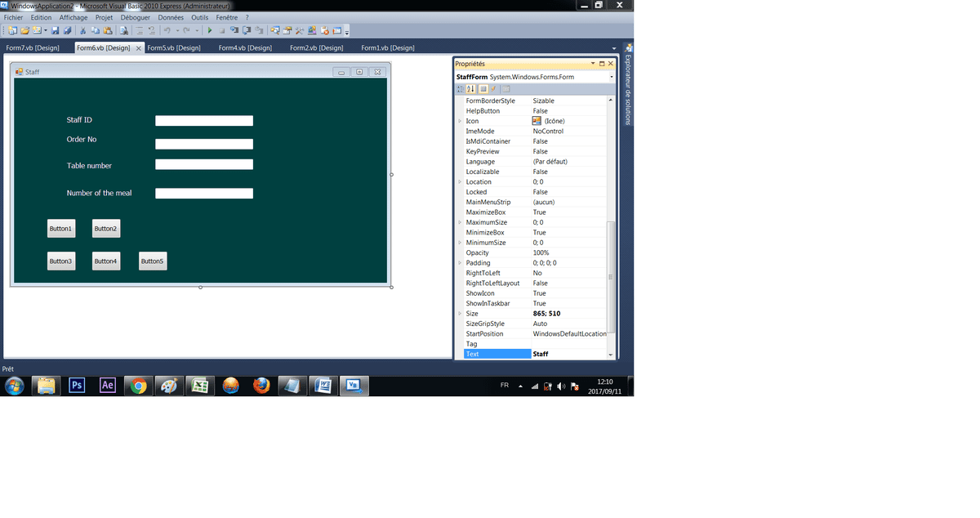Screen dimensions: 980x518
Task: Click the Open File folder icon
Action: click(x=24, y=31)
